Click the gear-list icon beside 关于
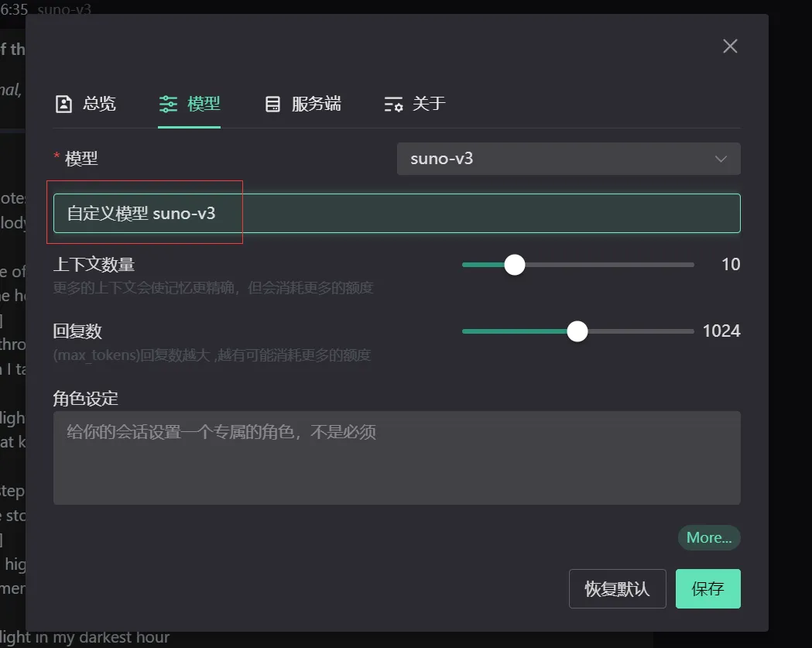This screenshot has height=648, width=812. coord(393,104)
